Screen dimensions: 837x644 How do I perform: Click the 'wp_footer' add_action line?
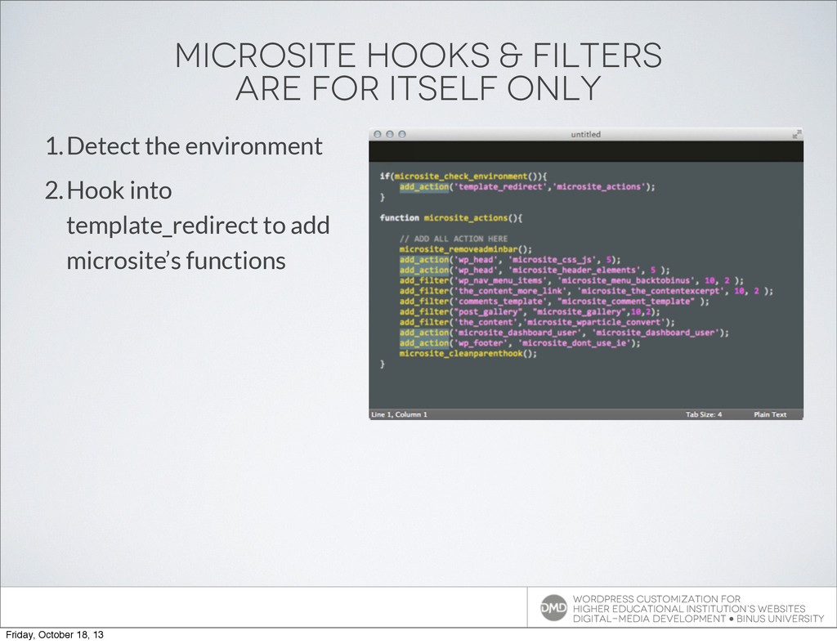[519, 343]
